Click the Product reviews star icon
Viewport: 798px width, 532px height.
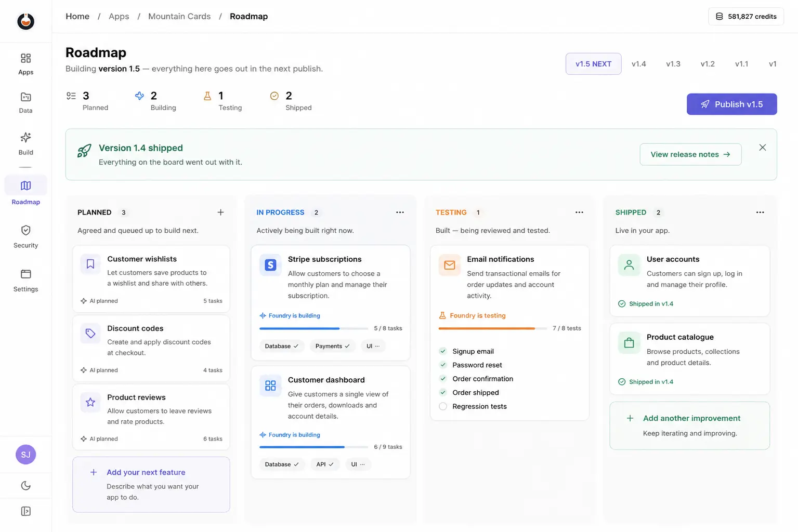pos(90,402)
